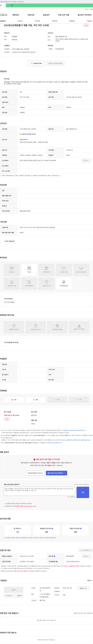Expand 채용 담당자 정보 열람하기 dropdown

click(x=56, y=473)
